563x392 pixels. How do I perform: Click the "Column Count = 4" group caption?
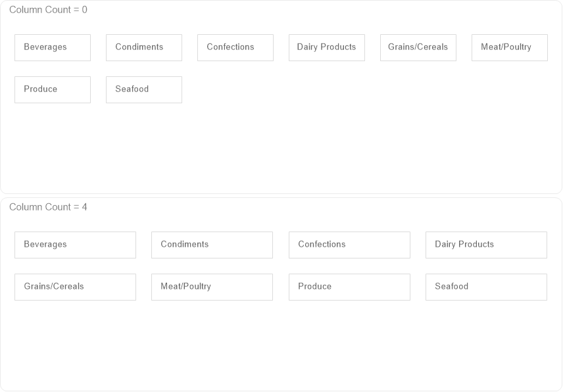[48, 207]
